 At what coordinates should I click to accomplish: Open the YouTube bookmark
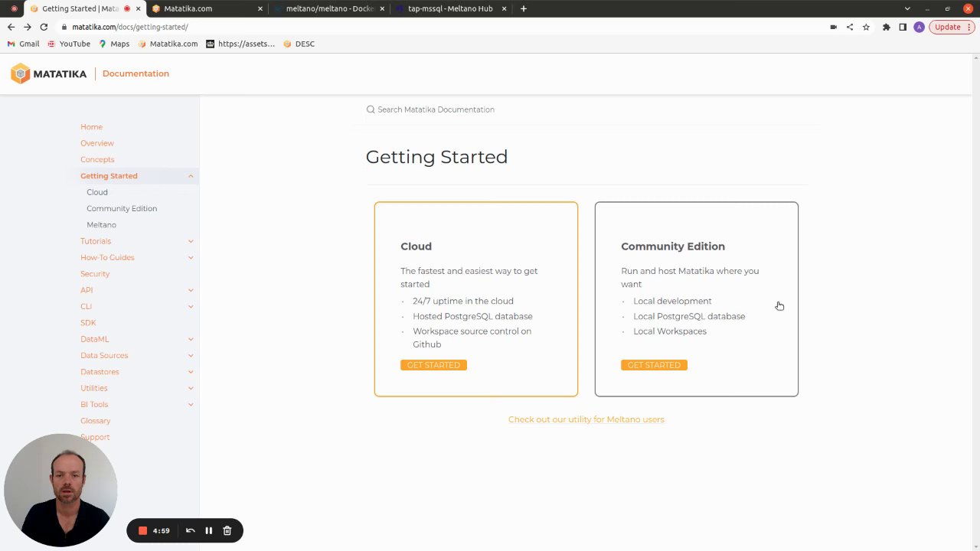tap(69, 44)
